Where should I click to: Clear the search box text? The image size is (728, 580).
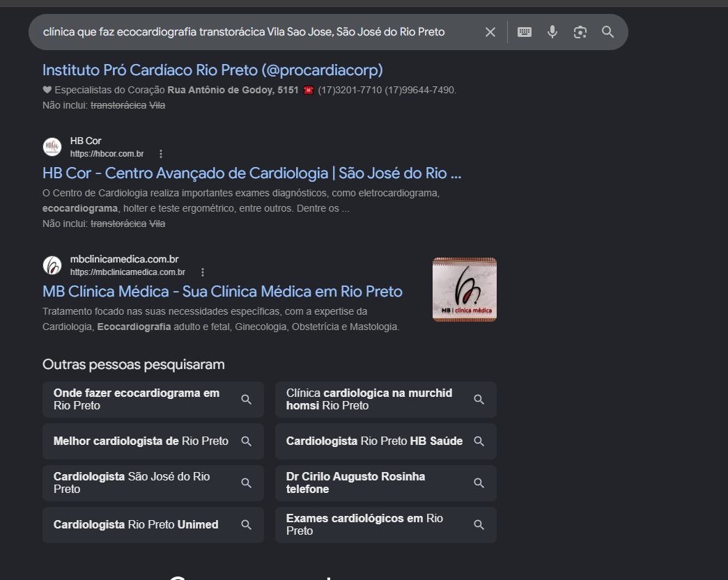(490, 32)
